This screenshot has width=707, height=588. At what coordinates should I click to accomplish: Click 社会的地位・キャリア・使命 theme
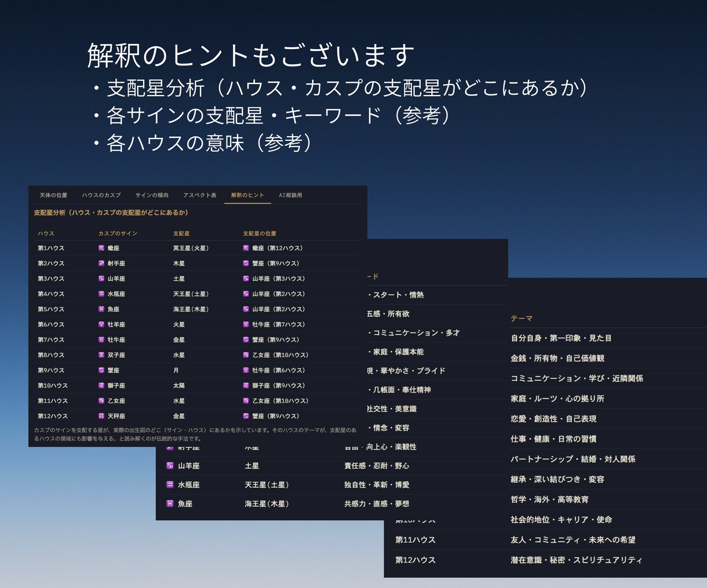pyautogui.click(x=561, y=520)
